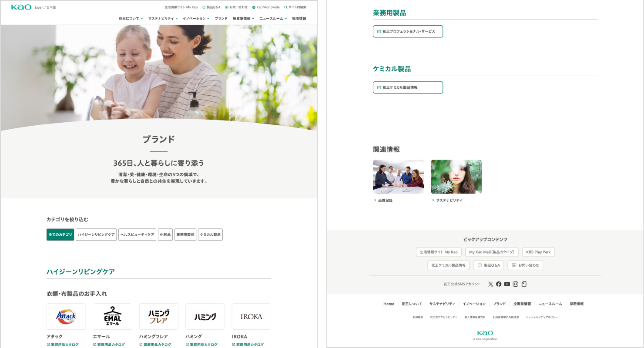Go to Home in the footer navigation
This screenshot has width=644, height=348.
coord(389,304)
